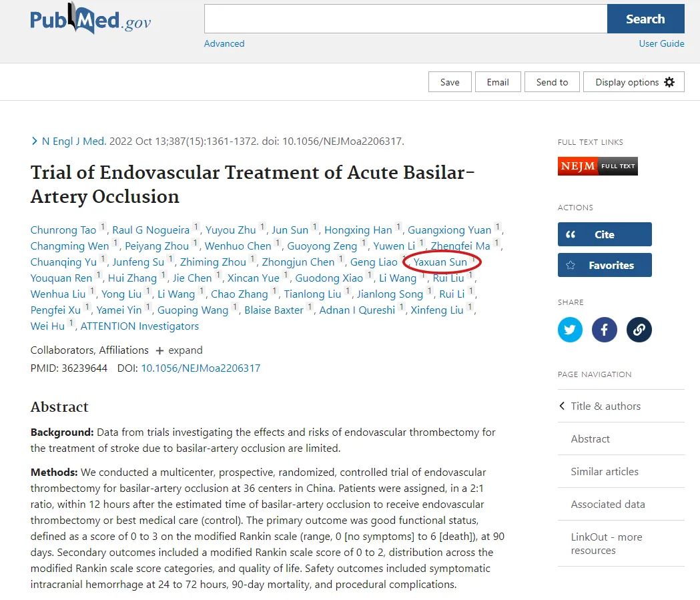Open the Send to menu
Viewport: 700px width, 600px height.
(x=552, y=82)
